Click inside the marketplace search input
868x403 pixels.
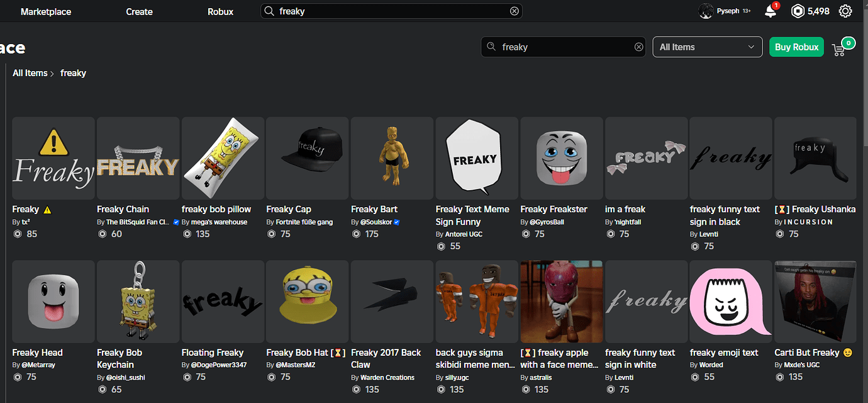[566, 47]
